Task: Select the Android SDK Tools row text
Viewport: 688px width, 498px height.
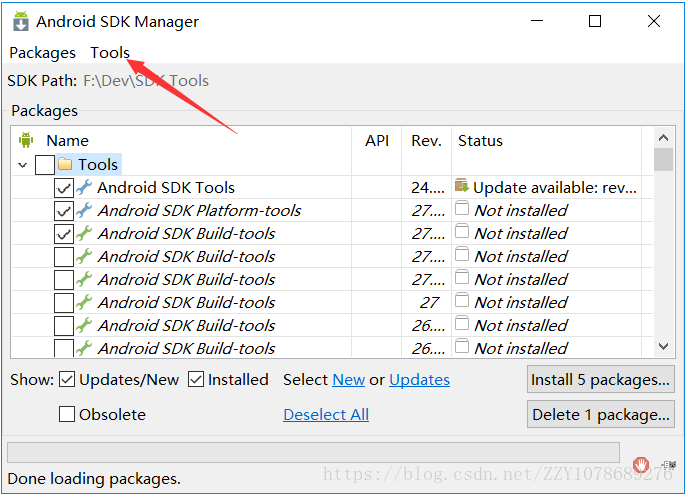Action: pyautogui.click(x=166, y=188)
